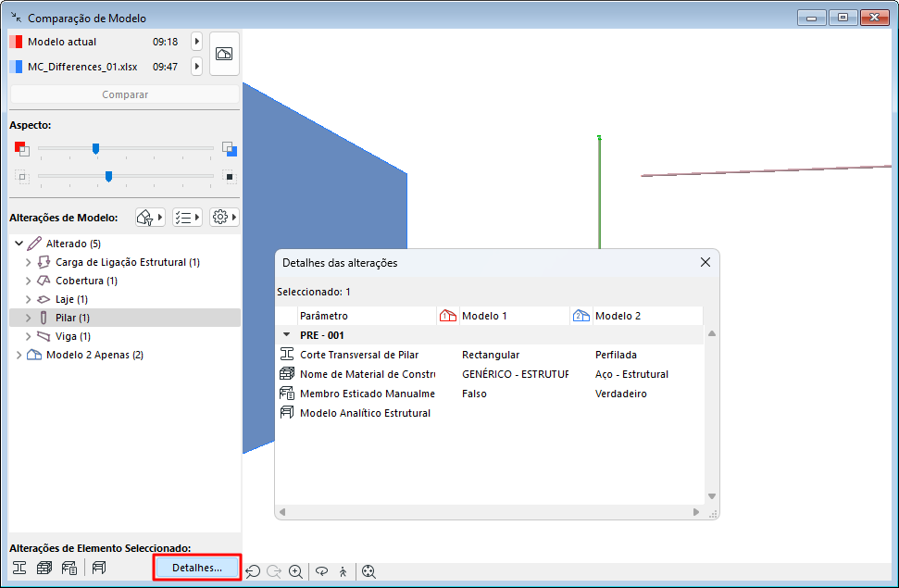Expand the Cobertura (1) node
This screenshot has width=899, height=588.
click(28, 281)
